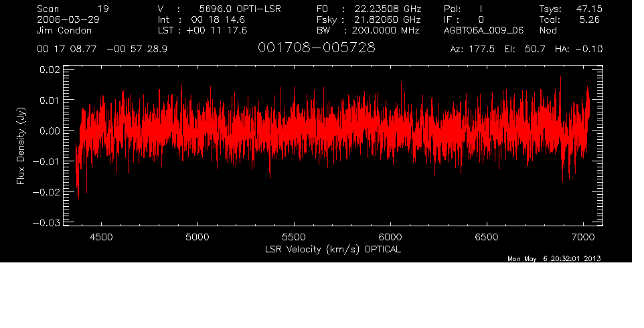The image size is (644, 328).
Task: Click the 0.02 tick on the flux axis
Action: (52, 69)
